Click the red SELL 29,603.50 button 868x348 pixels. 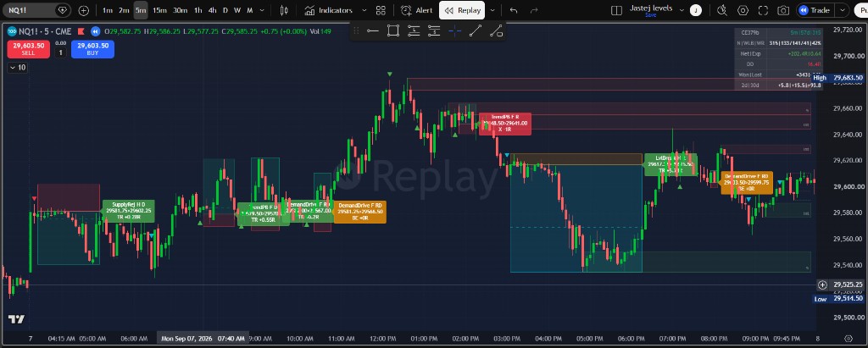(28, 49)
